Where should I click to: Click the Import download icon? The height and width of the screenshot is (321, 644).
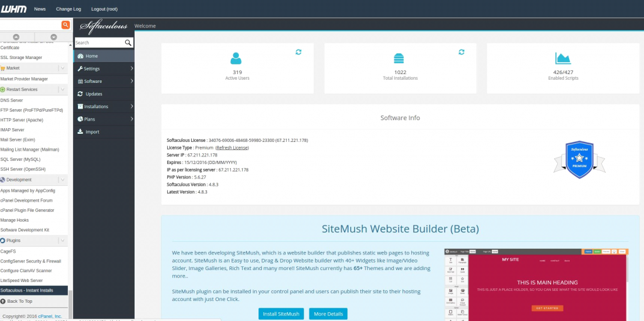[x=80, y=132]
